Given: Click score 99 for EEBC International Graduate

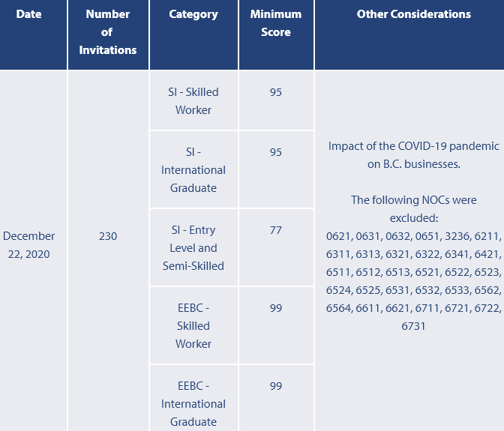Looking at the screenshot, I should [276, 386].
